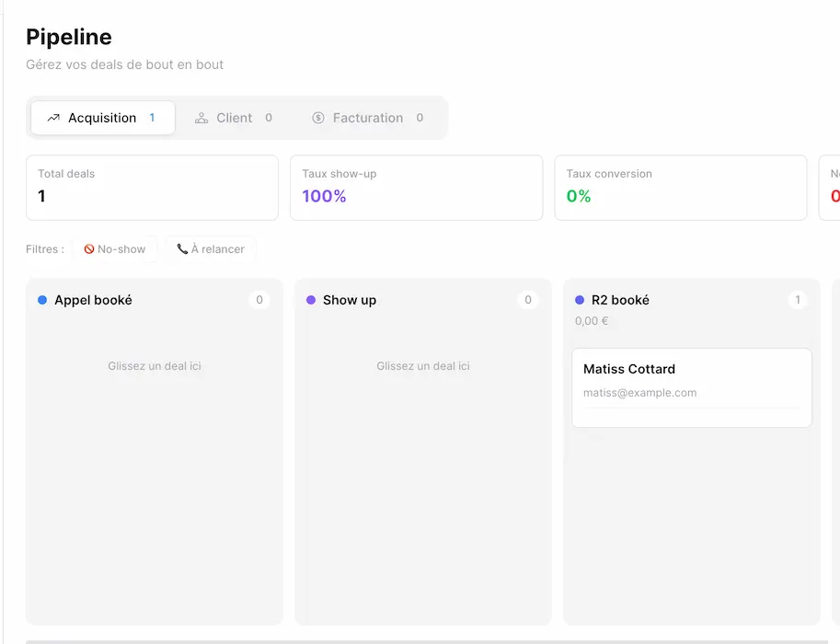Click the purple dot beside Show up
The height and width of the screenshot is (644, 840).
click(311, 300)
